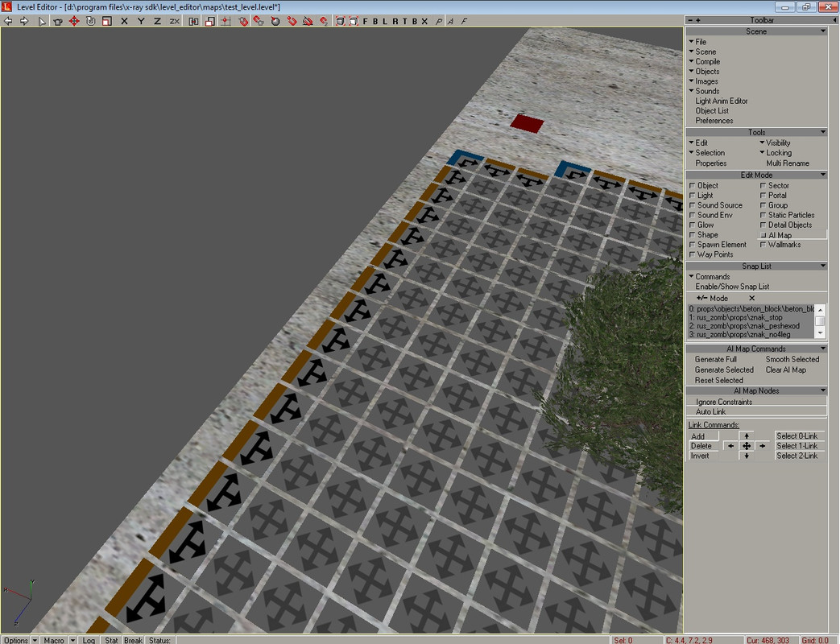Image resolution: width=840 pixels, height=644 pixels.
Task: Select snap list entry znak_stop
Action: pyautogui.click(x=751, y=317)
